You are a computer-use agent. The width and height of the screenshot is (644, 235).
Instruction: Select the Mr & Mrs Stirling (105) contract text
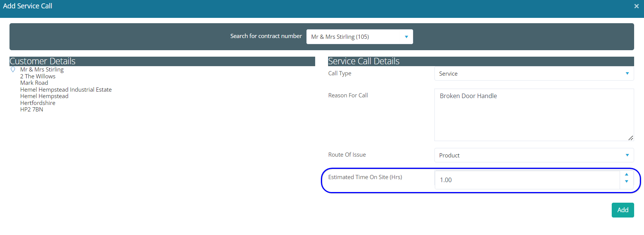[340, 37]
